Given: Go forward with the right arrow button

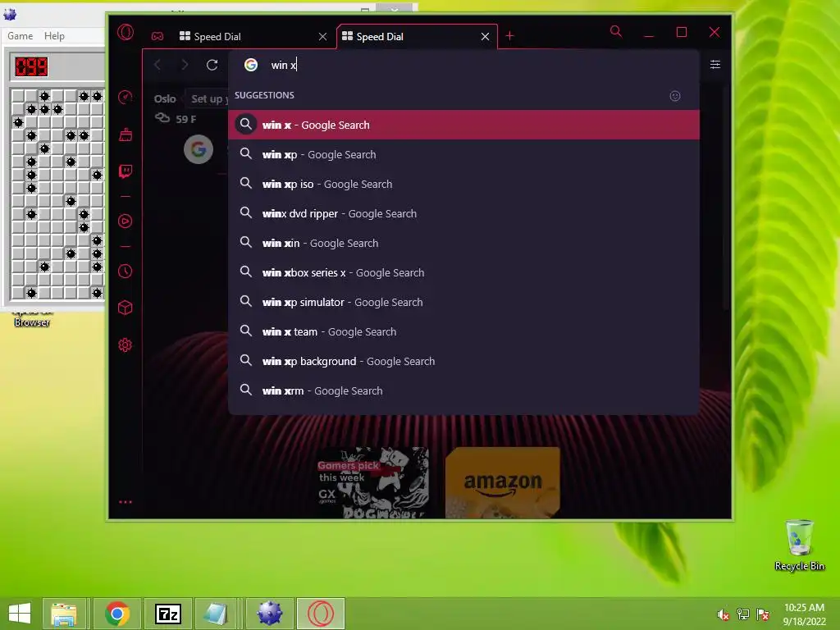Looking at the screenshot, I should pyautogui.click(x=185, y=65).
